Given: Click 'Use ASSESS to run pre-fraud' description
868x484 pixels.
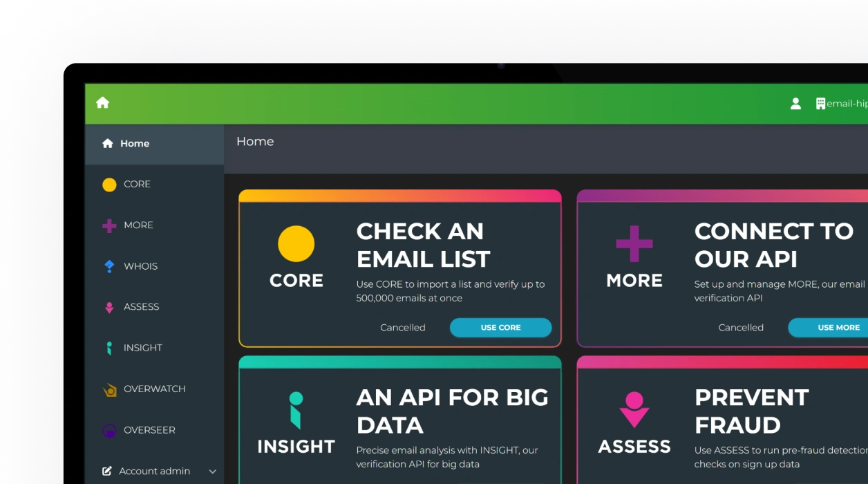Looking at the screenshot, I should (x=781, y=457).
